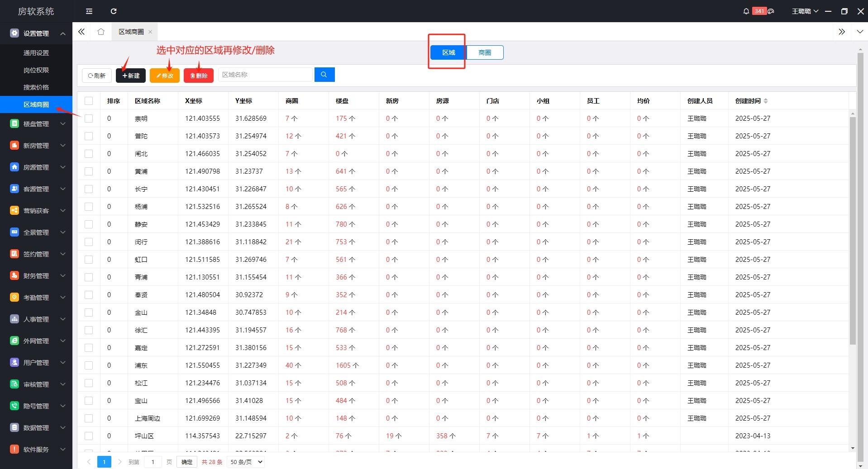
Task: Close the 区域商圈 tab
Action: pyautogui.click(x=150, y=32)
